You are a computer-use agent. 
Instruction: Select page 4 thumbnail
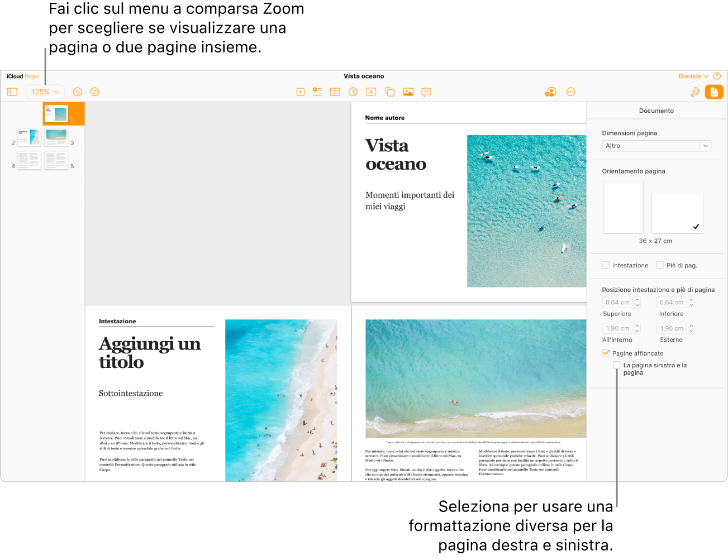click(x=29, y=160)
